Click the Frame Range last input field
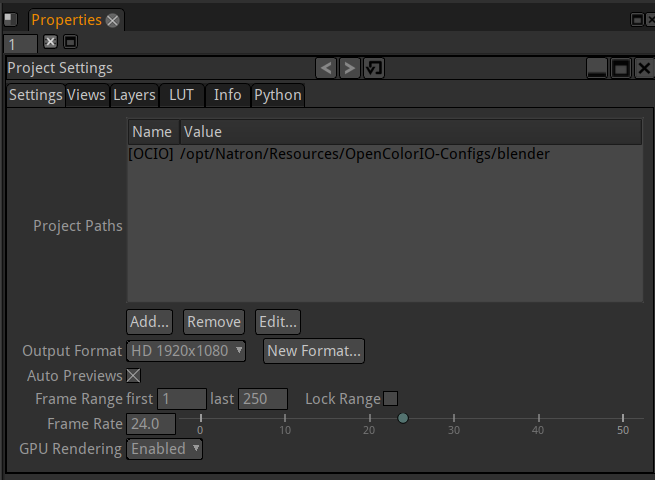Screen dimensions: 655x480 click(263, 399)
